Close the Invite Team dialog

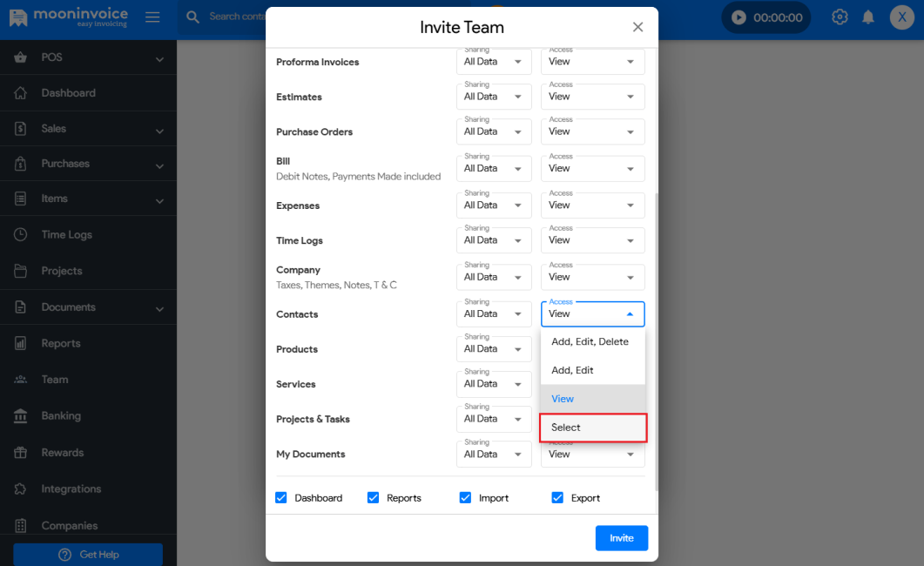click(x=637, y=27)
